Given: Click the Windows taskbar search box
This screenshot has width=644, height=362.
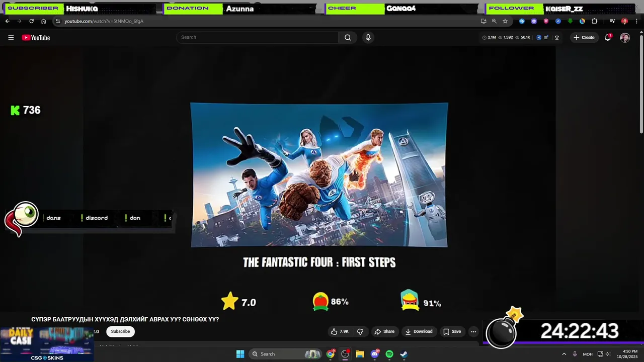Looking at the screenshot, I should [286, 354].
